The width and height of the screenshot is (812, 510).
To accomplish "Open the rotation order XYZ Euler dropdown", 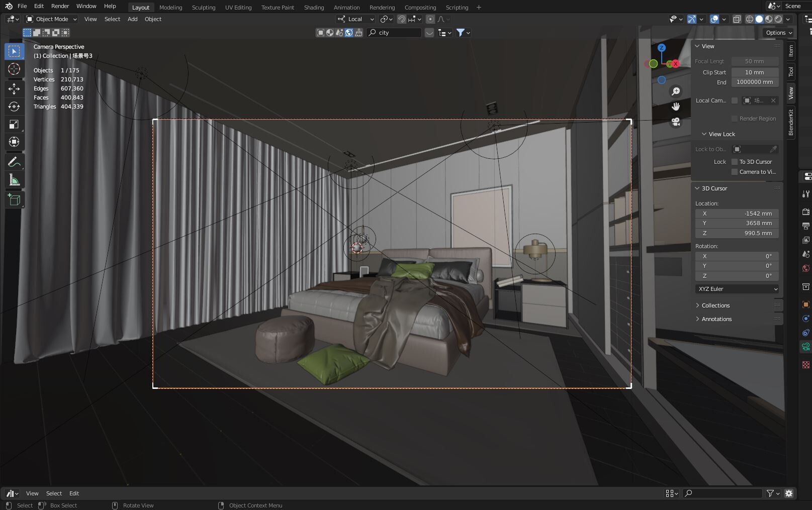I will click(737, 288).
